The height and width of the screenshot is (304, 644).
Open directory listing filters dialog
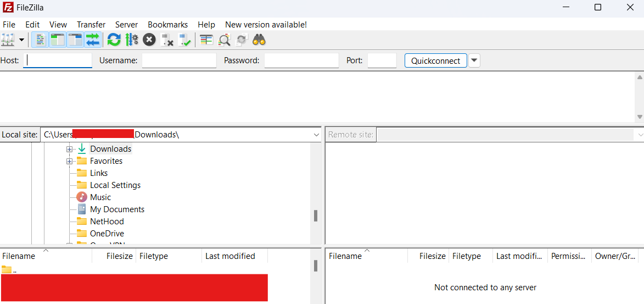coord(206,40)
